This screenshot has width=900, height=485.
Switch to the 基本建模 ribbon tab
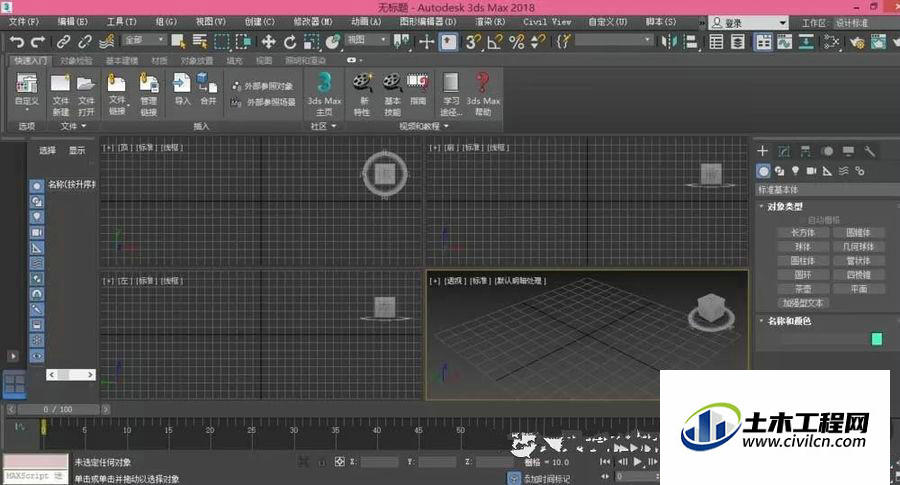(x=122, y=60)
